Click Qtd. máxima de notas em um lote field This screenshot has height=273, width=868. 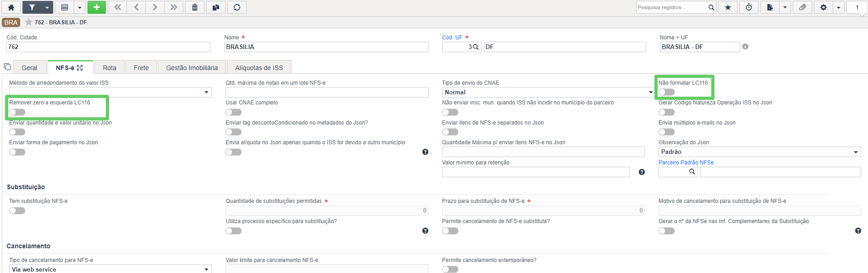pyautogui.click(x=327, y=92)
